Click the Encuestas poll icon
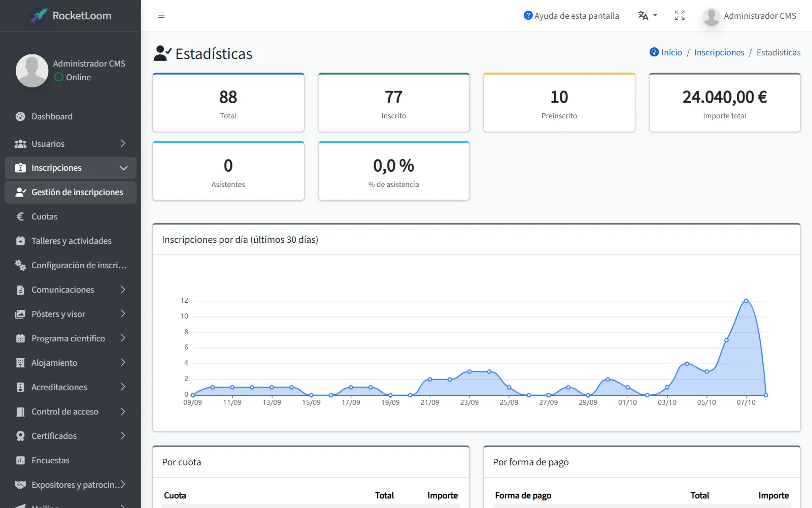Image resolution: width=812 pixels, height=508 pixels. (20, 460)
